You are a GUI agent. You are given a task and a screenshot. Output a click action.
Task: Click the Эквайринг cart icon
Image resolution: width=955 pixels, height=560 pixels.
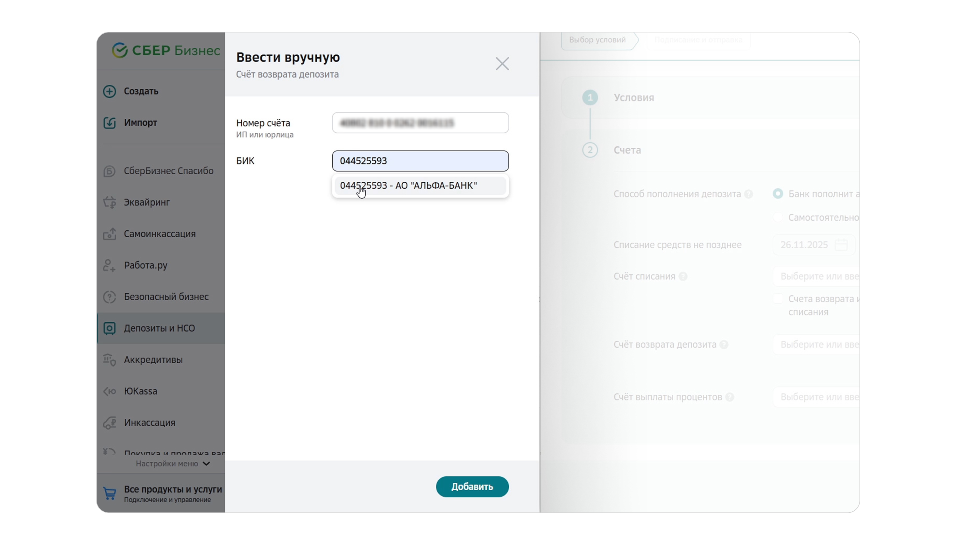pos(110,203)
